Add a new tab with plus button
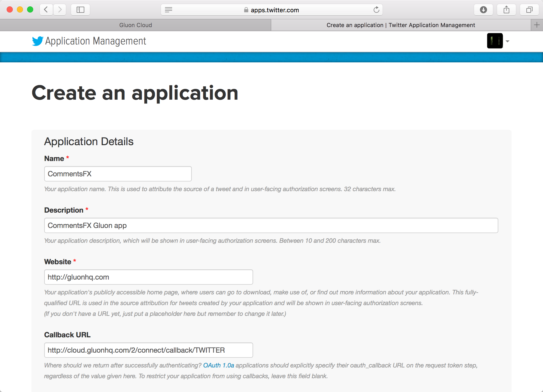The height and width of the screenshot is (392, 543). [537, 25]
